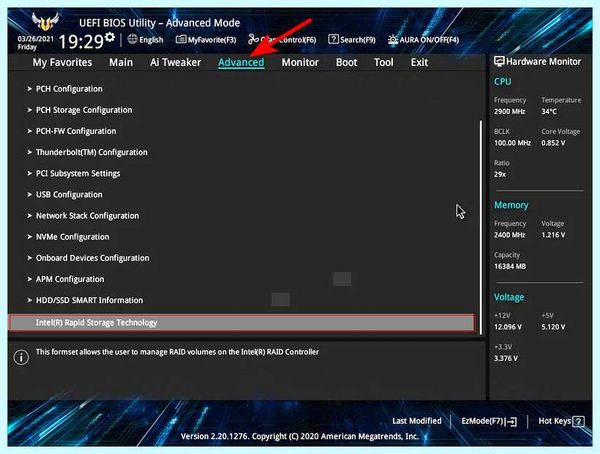Open HDD/SSD SMART Information

(89, 300)
